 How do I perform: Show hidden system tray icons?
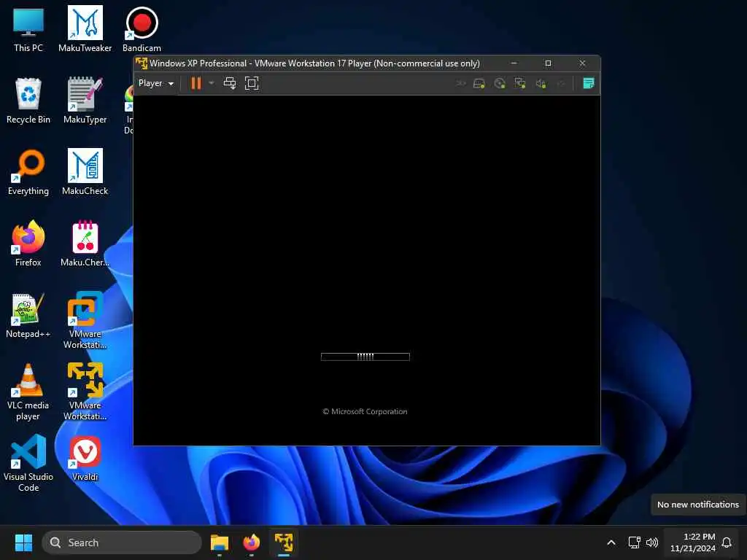[x=611, y=542]
